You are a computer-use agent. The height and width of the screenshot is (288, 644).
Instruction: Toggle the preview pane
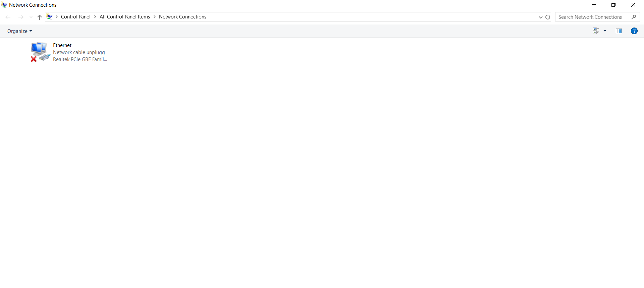click(619, 31)
